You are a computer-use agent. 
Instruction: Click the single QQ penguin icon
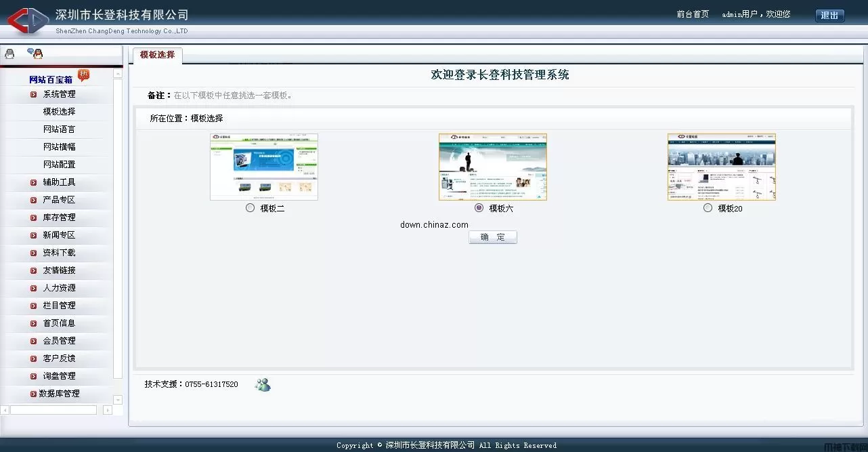click(9, 54)
